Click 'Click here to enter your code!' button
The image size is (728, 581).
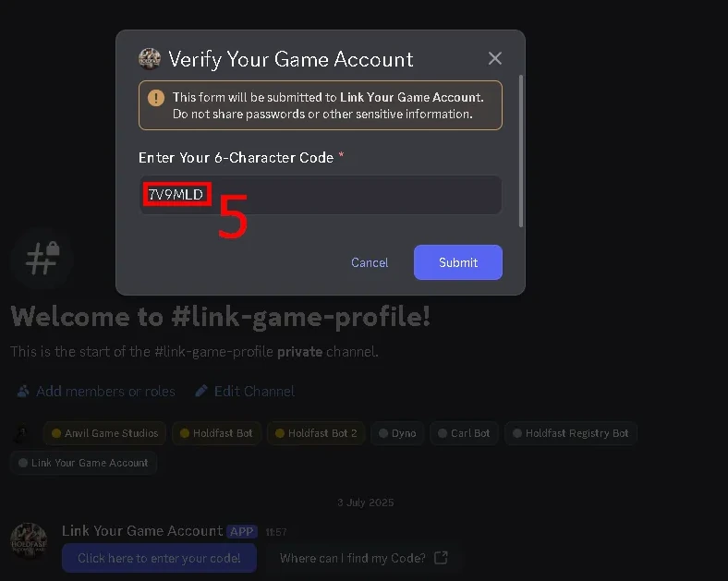click(x=159, y=558)
